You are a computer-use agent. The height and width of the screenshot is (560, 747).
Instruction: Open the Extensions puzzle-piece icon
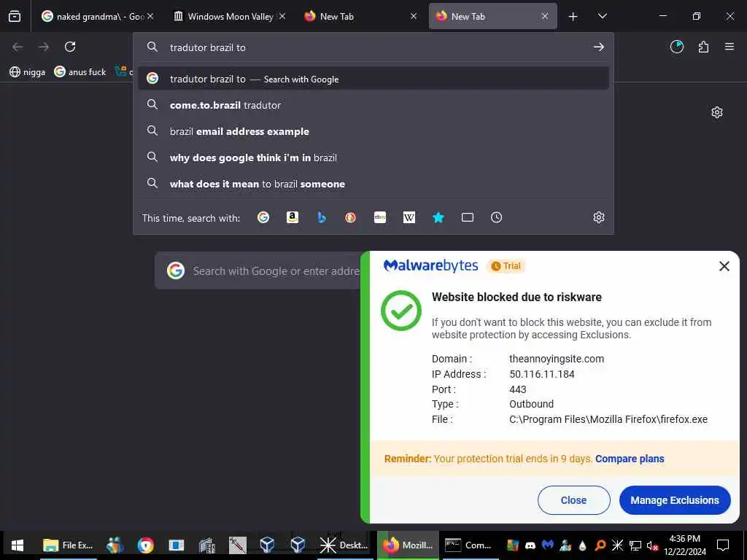(x=703, y=47)
